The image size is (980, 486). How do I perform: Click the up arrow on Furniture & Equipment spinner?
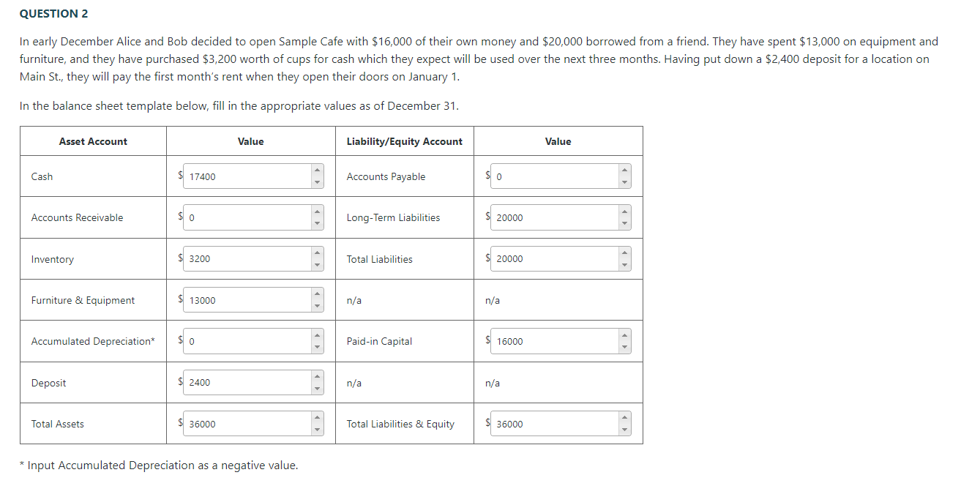coord(315,295)
